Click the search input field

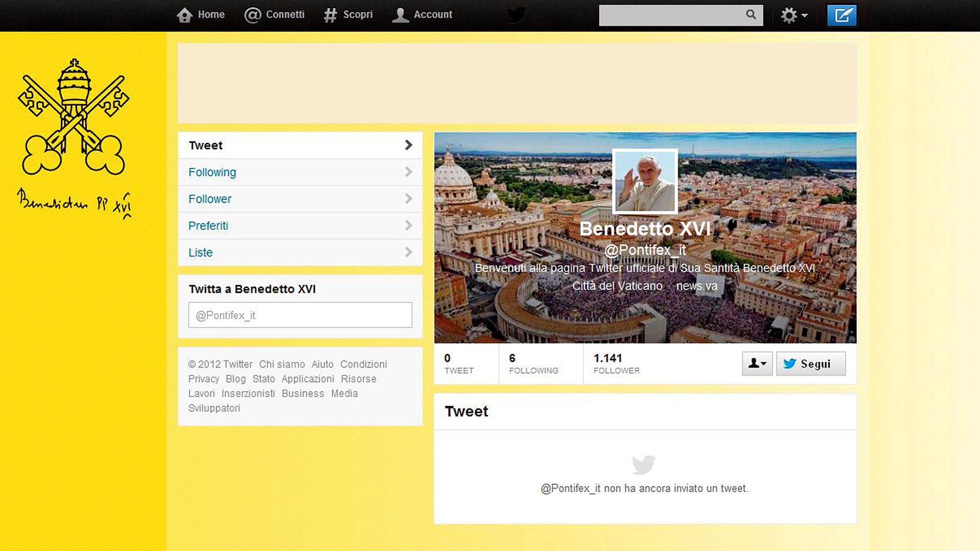[681, 15]
